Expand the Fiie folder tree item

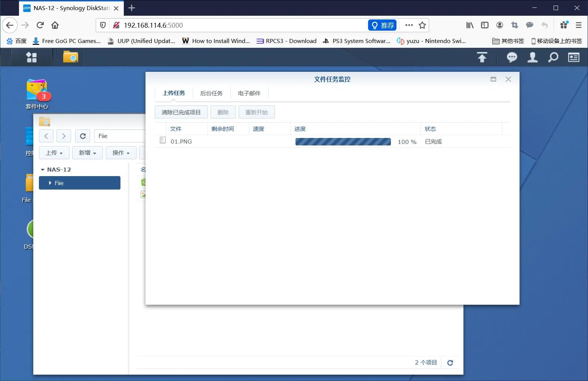tap(50, 183)
